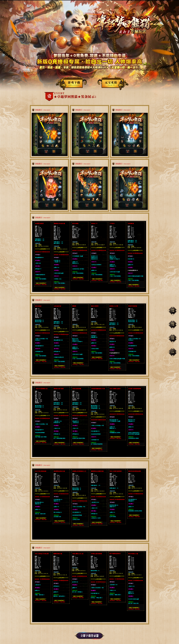Open the 本地下载 floating side button
Viewport: 179px width, 644px height.
[172, 310]
